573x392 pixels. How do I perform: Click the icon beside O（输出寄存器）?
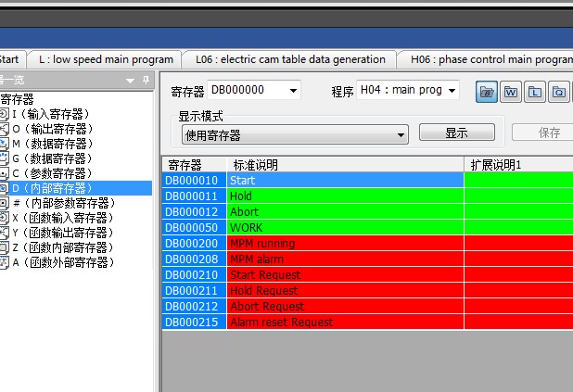(5, 129)
